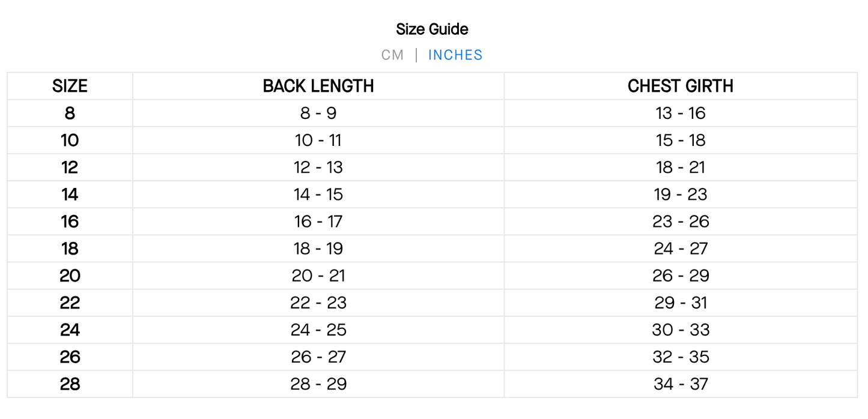This screenshot has height=419, width=868.
Task: Click the back length cell "10 - 11"
Action: tap(318, 140)
